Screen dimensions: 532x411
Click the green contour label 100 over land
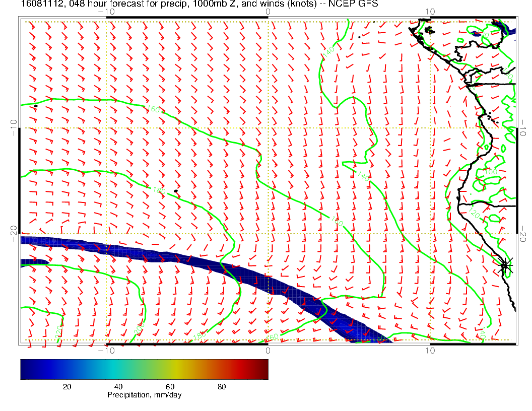point(490,172)
